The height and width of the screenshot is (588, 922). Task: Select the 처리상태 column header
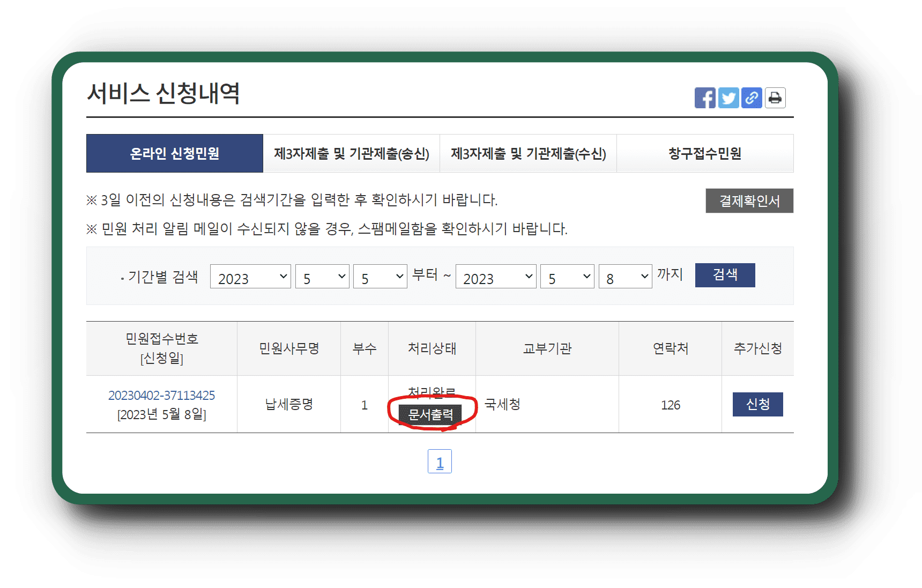(432, 348)
